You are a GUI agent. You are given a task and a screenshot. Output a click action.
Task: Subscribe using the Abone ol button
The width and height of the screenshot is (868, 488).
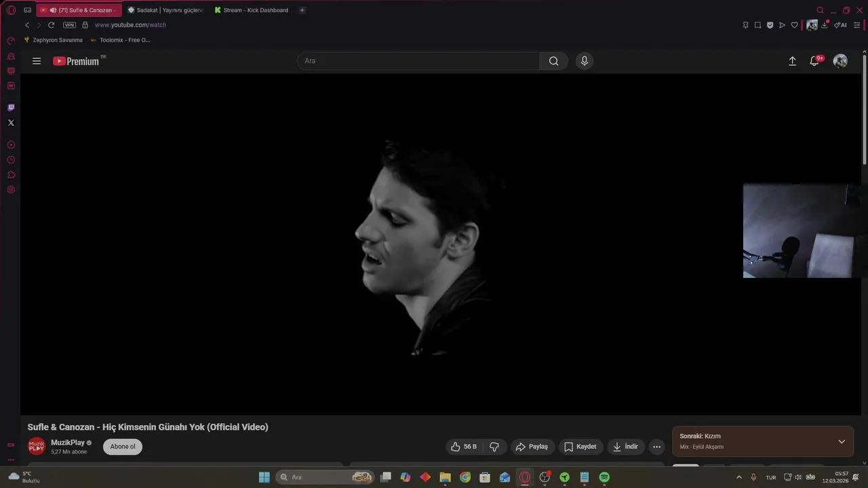point(123,447)
